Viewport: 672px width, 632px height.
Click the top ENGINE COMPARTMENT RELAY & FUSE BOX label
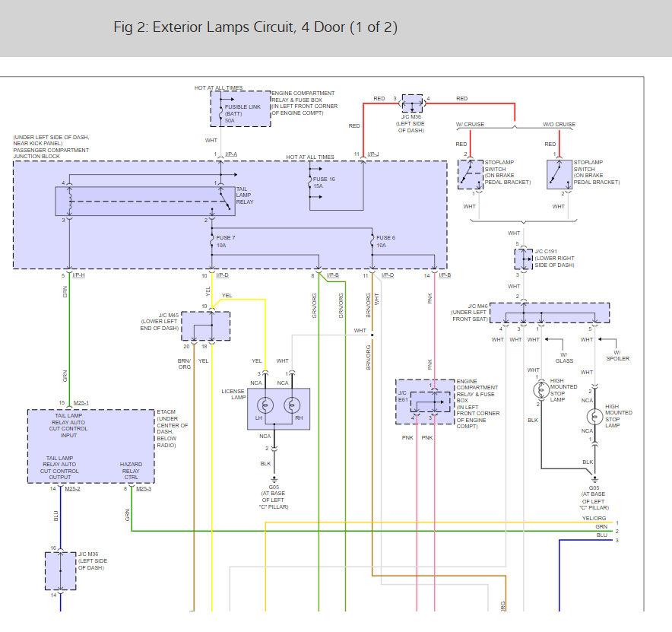[304, 103]
